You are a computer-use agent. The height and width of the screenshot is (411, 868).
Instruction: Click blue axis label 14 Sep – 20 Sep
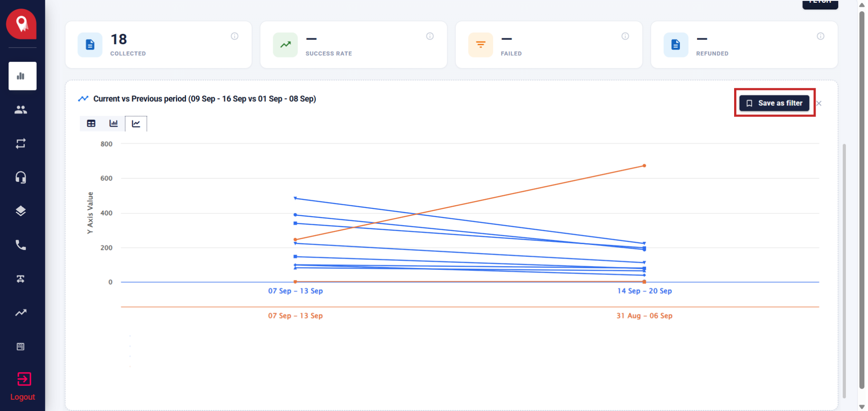pyautogui.click(x=645, y=291)
